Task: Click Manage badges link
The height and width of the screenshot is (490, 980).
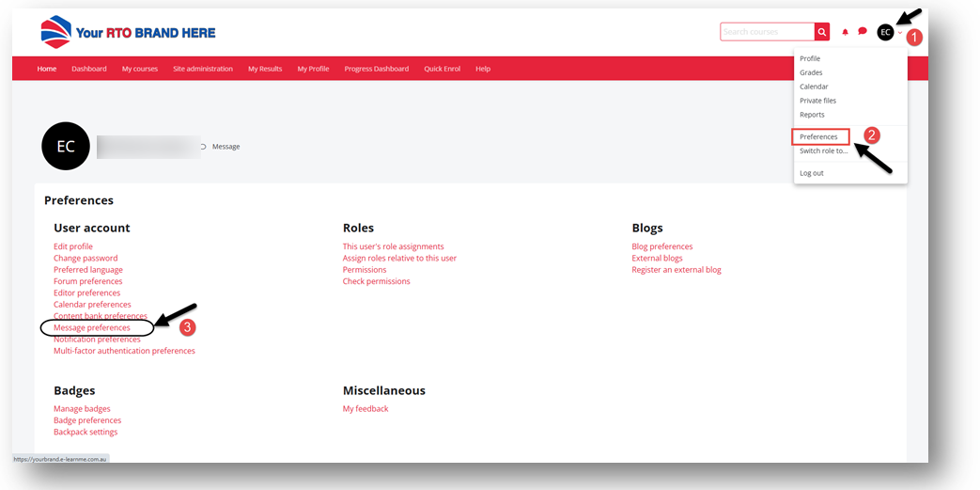Action: pos(82,409)
